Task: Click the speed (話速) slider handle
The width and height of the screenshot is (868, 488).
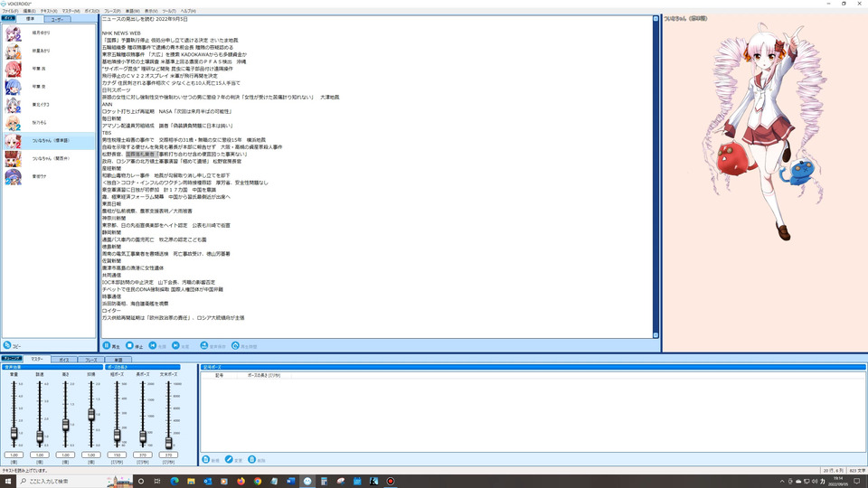Action: (40, 437)
